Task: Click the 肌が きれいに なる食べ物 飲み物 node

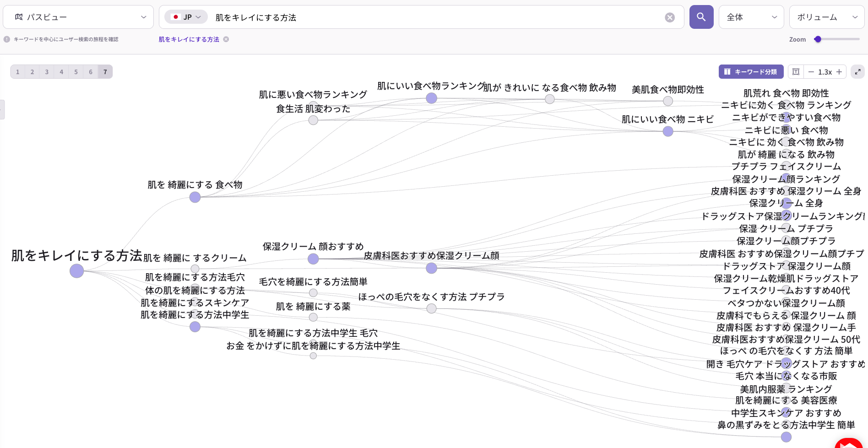Action: [x=550, y=99]
